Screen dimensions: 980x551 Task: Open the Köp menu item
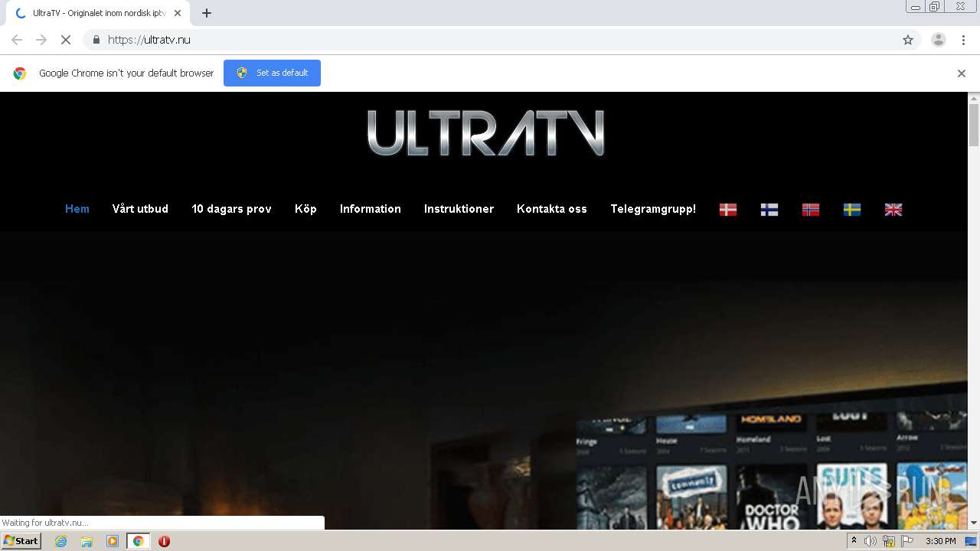coord(305,209)
